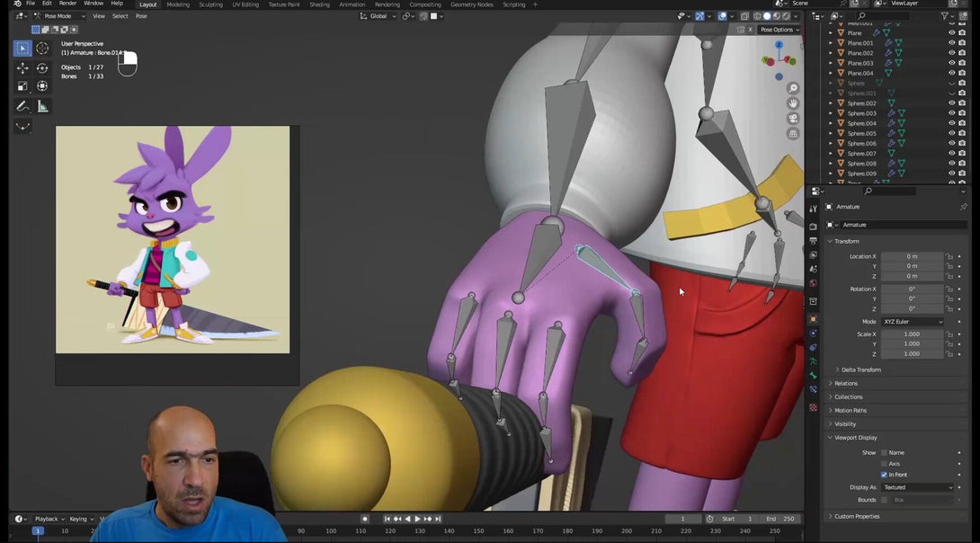Toggle the camera view icon
Viewport: 980px width, 543px height.
[x=793, y=119]
